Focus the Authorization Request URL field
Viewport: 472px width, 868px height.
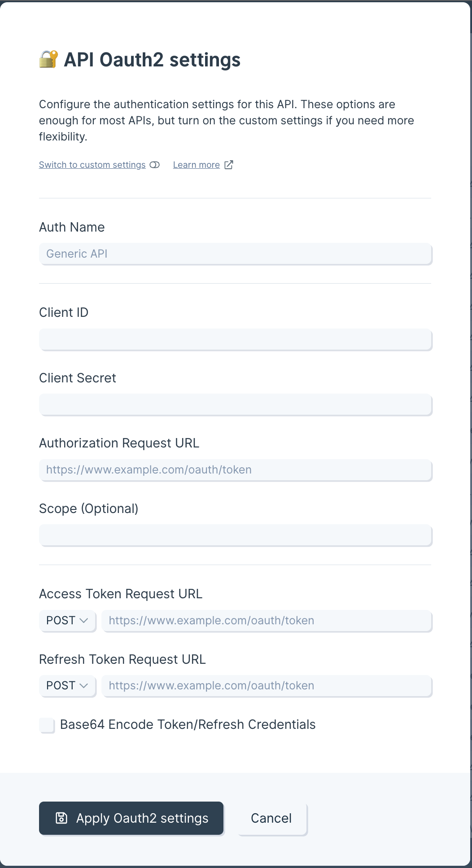point(236,470)
